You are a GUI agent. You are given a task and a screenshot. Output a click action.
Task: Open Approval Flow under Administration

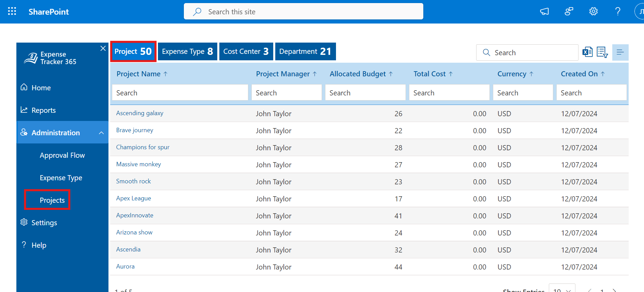tap(62, 155)
